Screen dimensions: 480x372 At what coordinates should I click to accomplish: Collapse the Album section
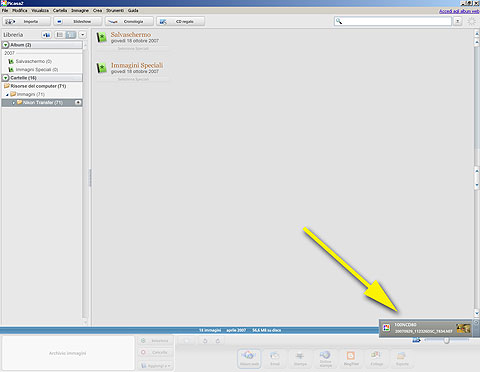coord(6,45)
